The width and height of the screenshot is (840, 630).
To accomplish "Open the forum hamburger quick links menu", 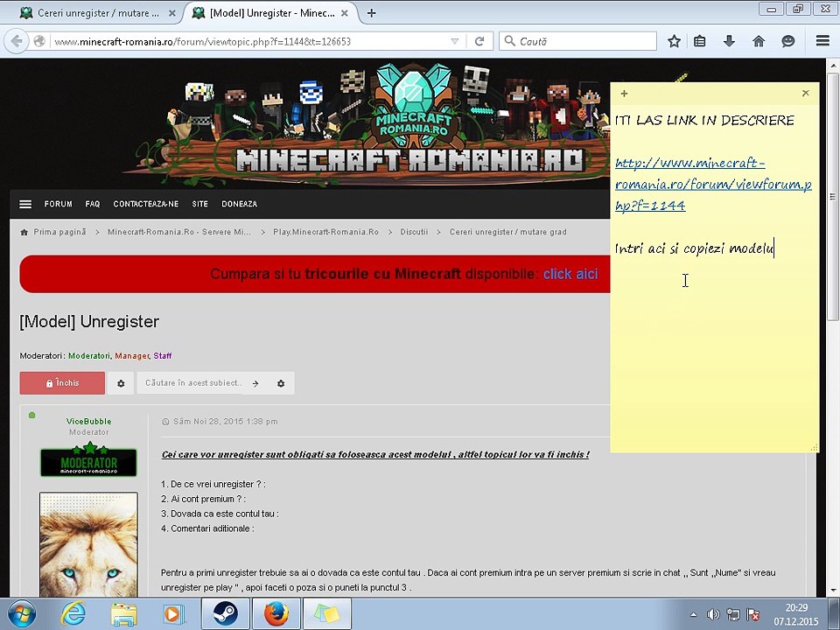I will point(25,204).
